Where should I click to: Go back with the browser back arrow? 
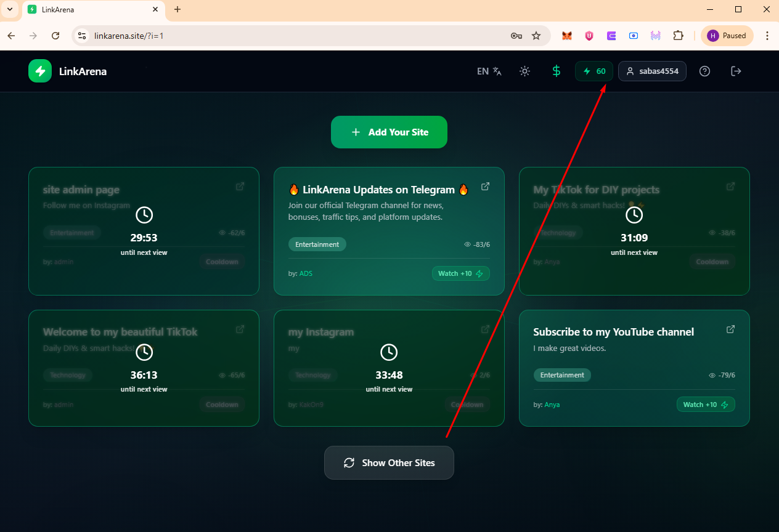11,36
